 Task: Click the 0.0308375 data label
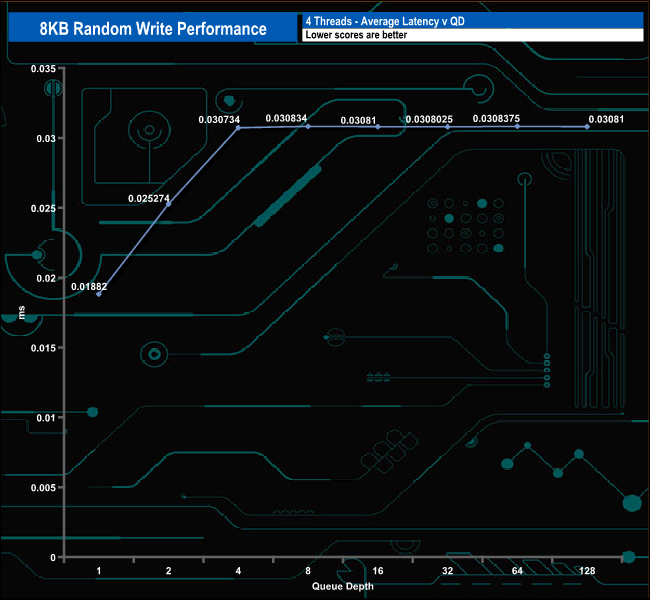pyautogui.click(x=496, y=118)
